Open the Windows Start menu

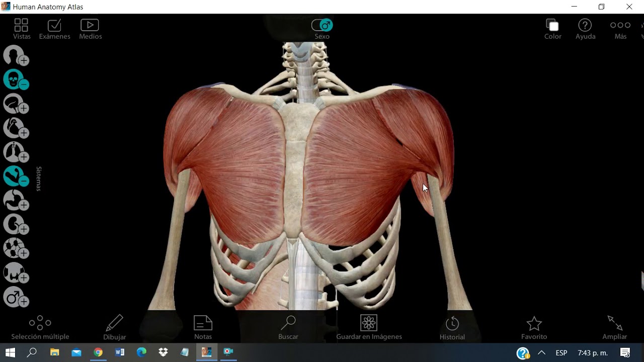coord(10,352)
